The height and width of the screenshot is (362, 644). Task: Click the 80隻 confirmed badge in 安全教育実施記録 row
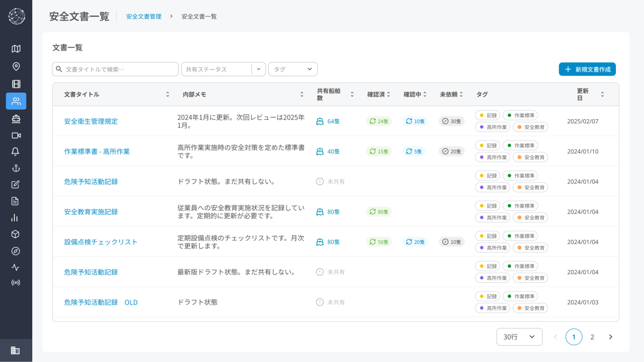(x=379, y=212)
